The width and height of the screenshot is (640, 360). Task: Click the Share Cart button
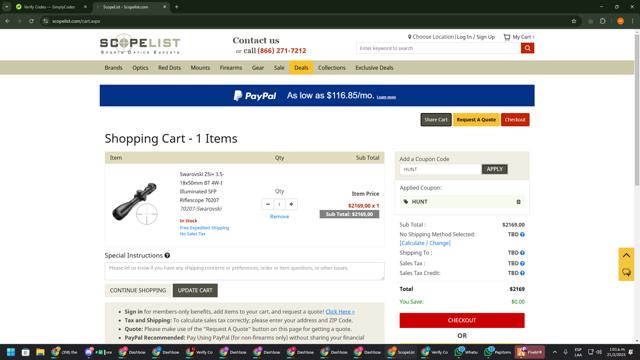[436, 120]
